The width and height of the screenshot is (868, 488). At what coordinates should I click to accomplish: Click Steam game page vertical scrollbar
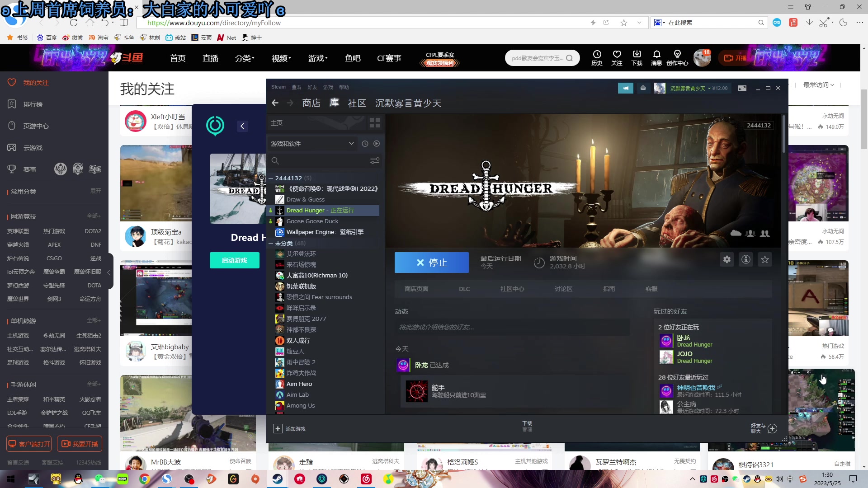pos(784,134)
